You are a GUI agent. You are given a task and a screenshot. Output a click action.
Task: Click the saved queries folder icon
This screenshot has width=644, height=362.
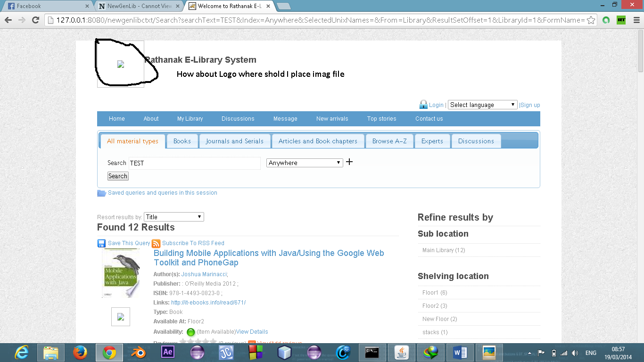[x=101, y=193]
